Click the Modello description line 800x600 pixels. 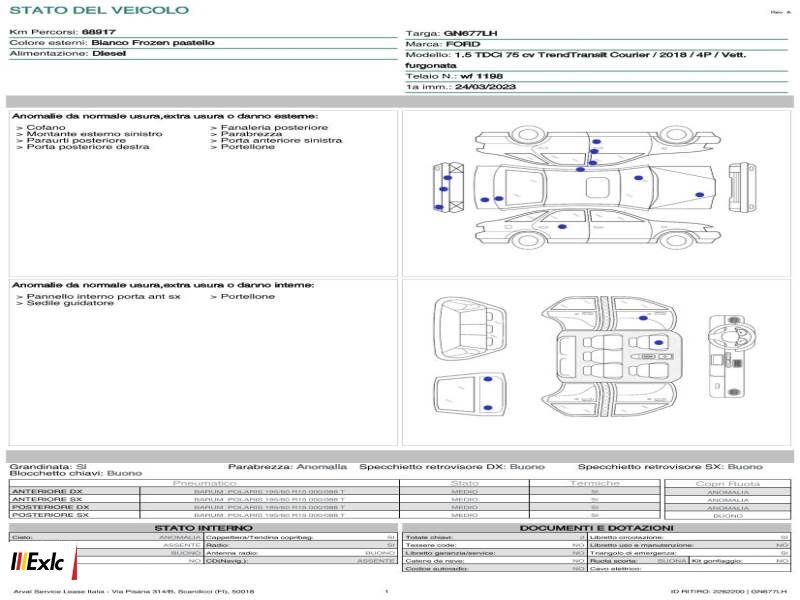point(576,60)
